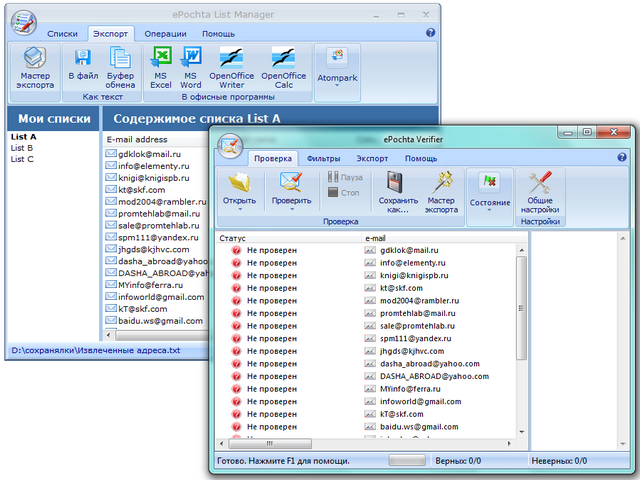Open Verifier help question mark icon
Viewport: 640px width, 480px height.
pyautogui.click(x=622, y=157)
